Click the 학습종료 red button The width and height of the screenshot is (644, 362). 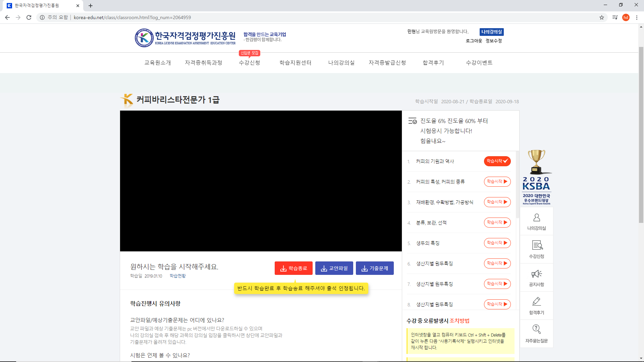[x=293, y=268]
